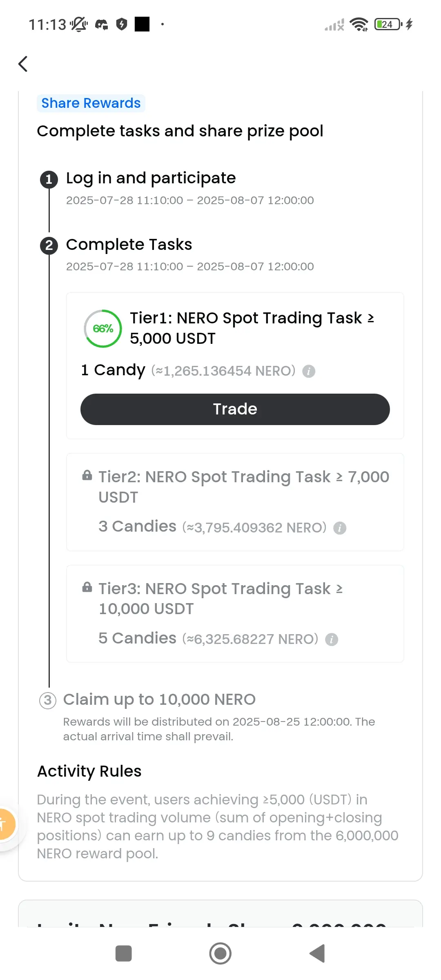Tap the 66% circular progress indicator
The height and width of the screenshot is (980, 441).
click(103, 329)
